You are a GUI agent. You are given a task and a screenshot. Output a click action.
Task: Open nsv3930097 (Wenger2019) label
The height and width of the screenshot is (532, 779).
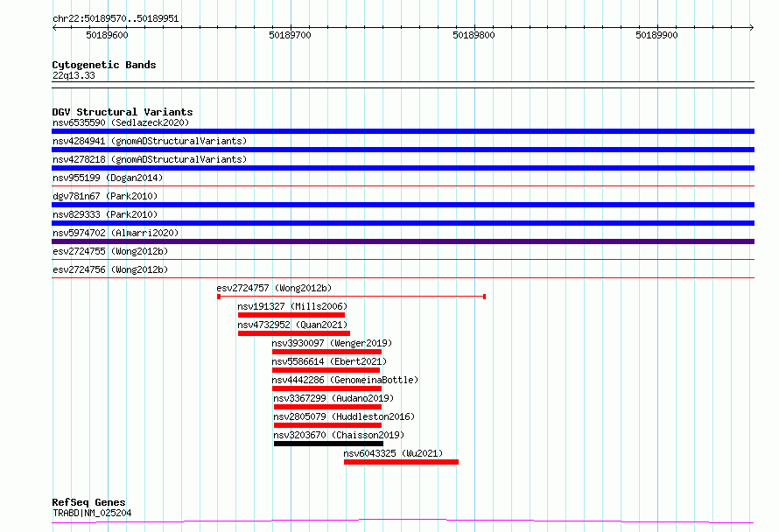pyautogui.click(x=332, y=343)
